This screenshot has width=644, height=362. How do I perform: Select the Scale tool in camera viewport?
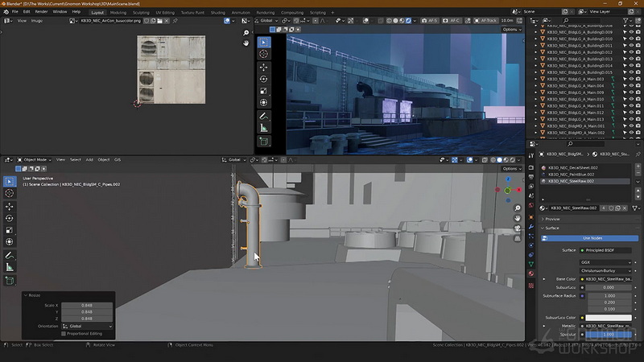(x=264, y=91)
